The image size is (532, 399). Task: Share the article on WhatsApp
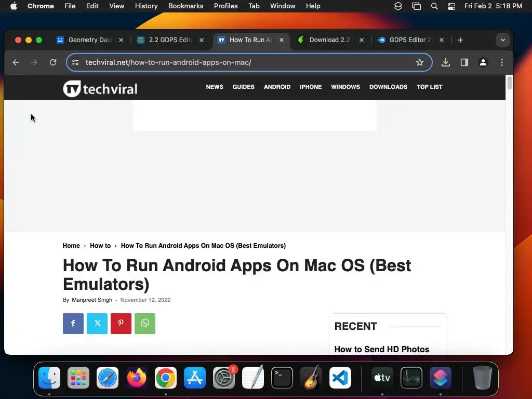(x=145, y=324)
